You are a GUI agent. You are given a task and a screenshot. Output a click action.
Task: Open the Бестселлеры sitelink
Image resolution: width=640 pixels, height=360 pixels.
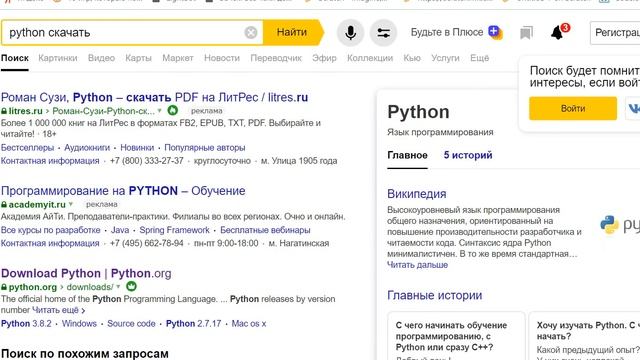coord(27,147)
